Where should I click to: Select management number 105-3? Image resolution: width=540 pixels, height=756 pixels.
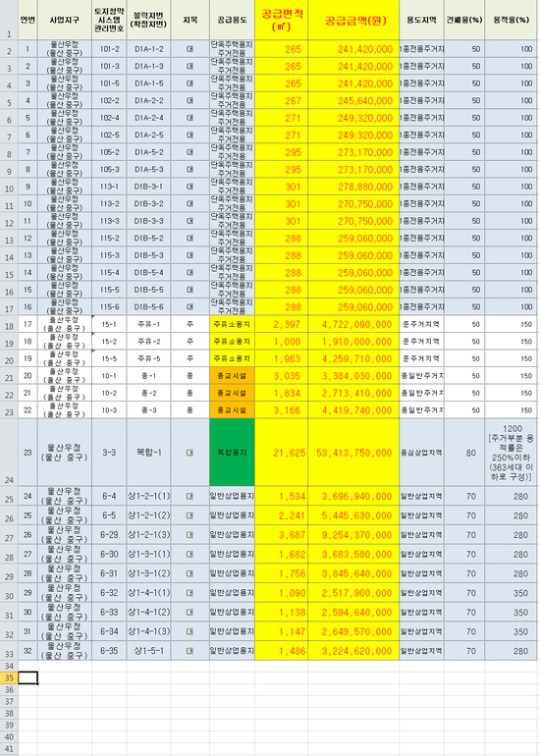(x=109, y=170)
